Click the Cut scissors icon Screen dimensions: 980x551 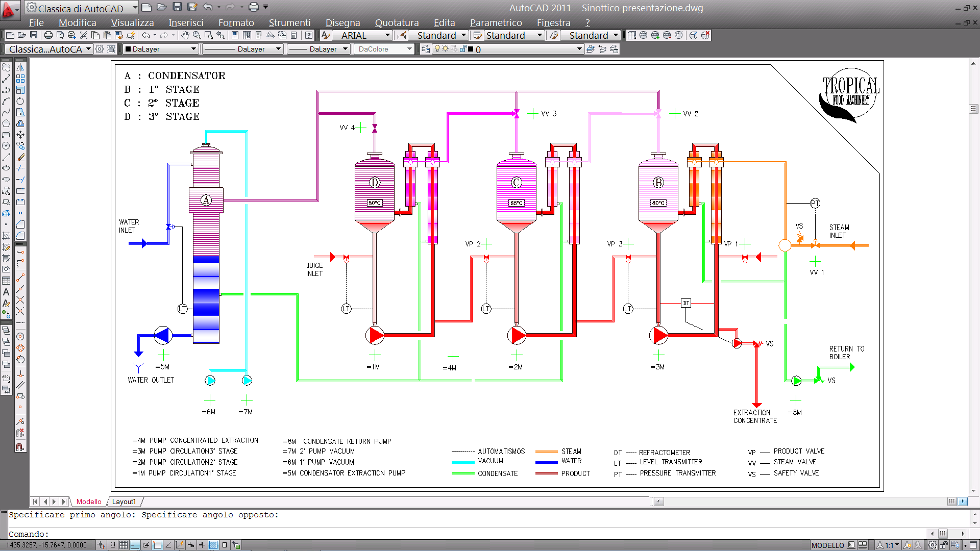click(x=84, y=35)
